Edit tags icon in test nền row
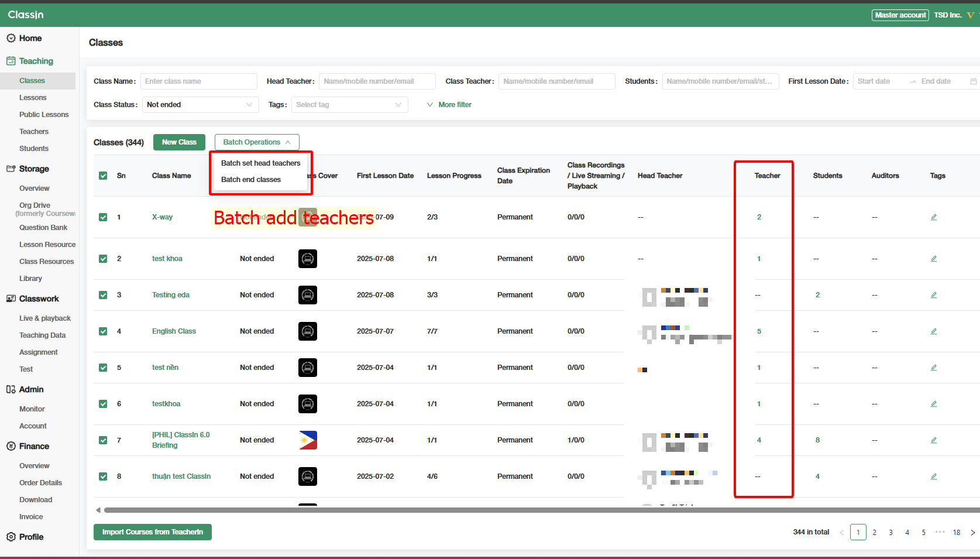 (934, 368)
